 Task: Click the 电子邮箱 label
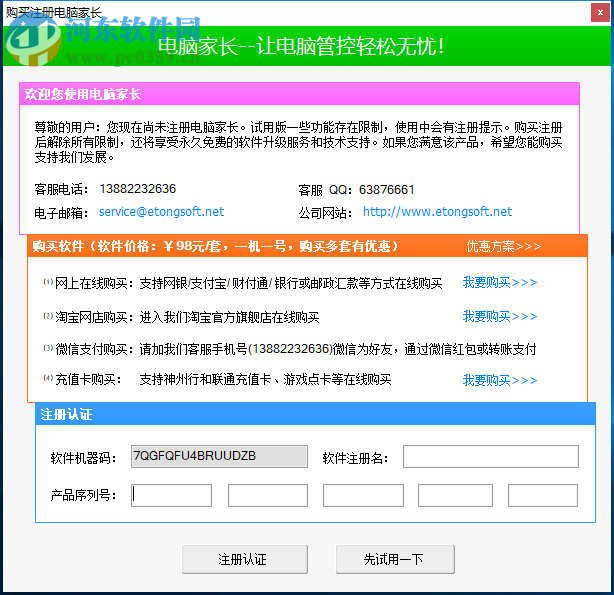61,213
